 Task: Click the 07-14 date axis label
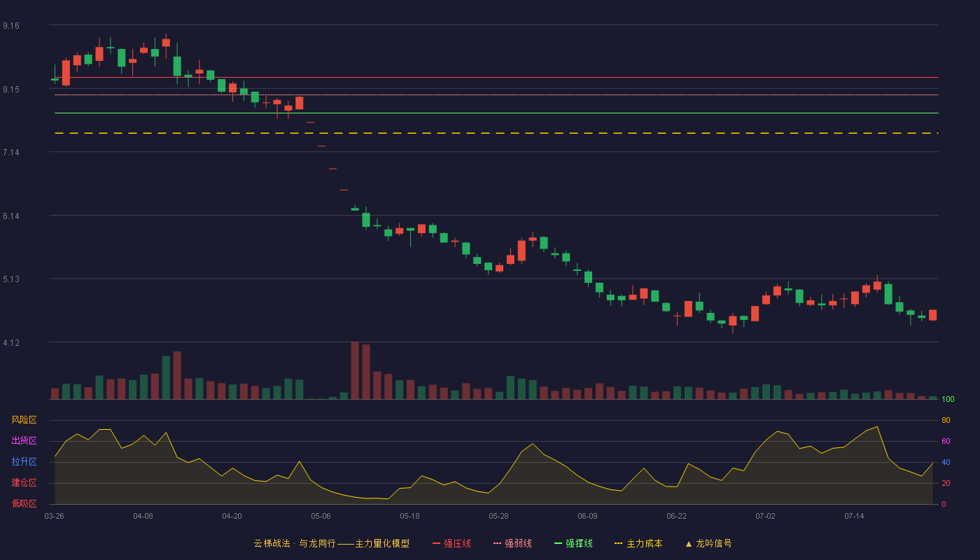[x=854, y=516]
